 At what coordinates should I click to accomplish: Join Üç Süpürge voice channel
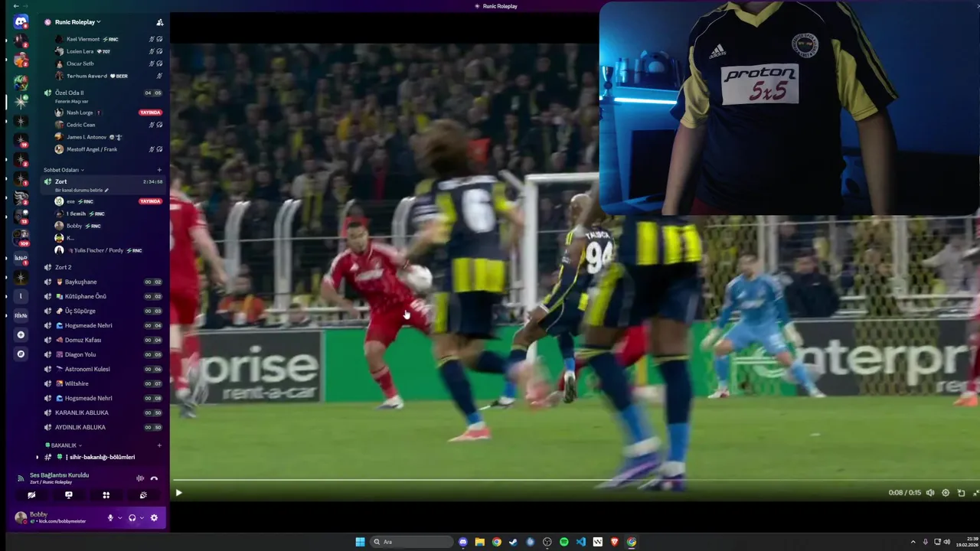click(x=103, y=311)
